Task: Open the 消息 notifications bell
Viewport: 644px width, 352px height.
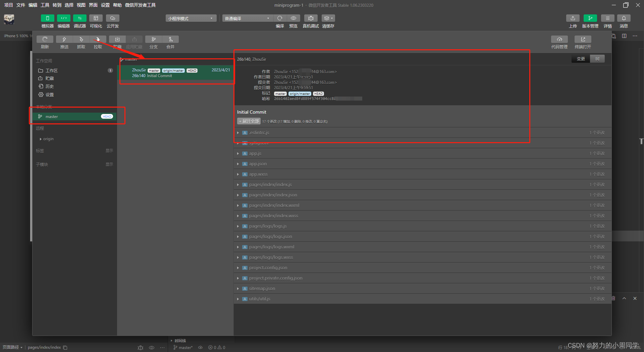Action: click(x=624, y=18)
